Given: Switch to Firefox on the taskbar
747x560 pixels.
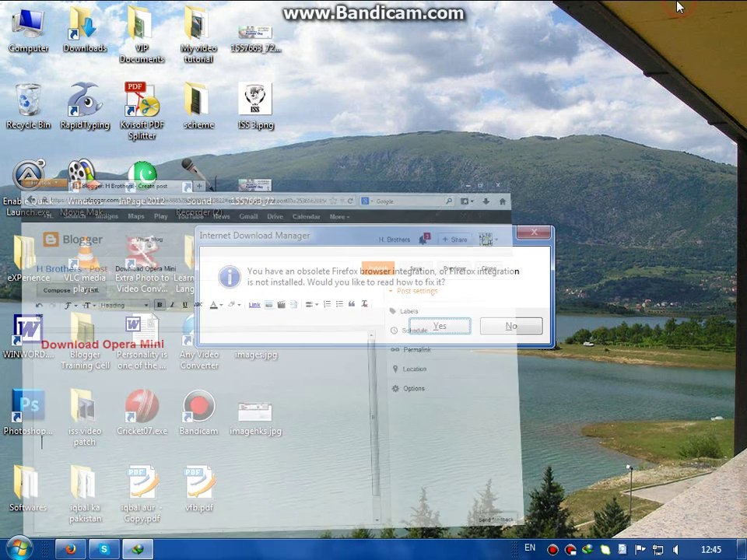Looking at the screenshot, I should pyautogui.click(x=71, y=550).
